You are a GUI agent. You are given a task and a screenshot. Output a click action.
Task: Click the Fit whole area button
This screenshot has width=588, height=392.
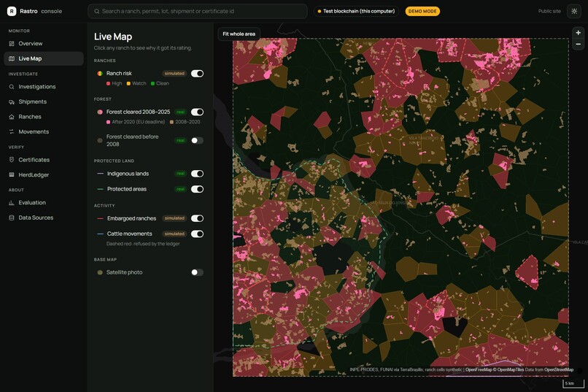[239, 34]
